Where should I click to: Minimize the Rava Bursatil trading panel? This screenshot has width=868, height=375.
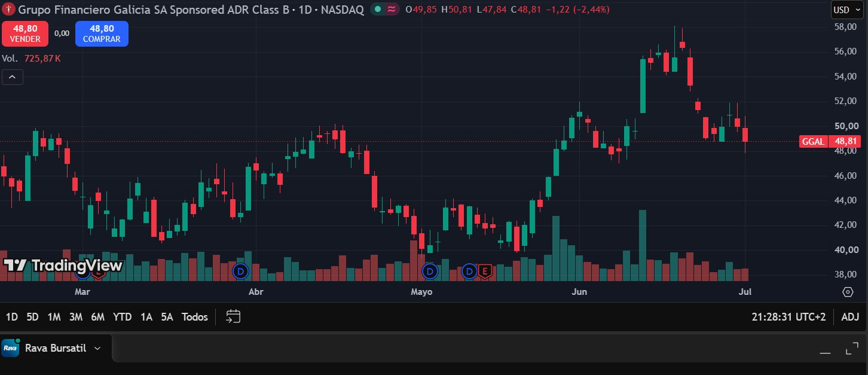826,352
